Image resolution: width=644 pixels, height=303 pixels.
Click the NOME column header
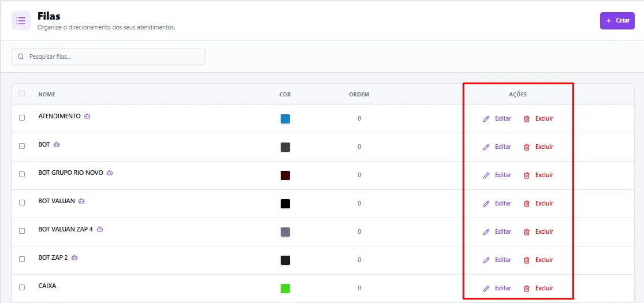pos(47,95)
